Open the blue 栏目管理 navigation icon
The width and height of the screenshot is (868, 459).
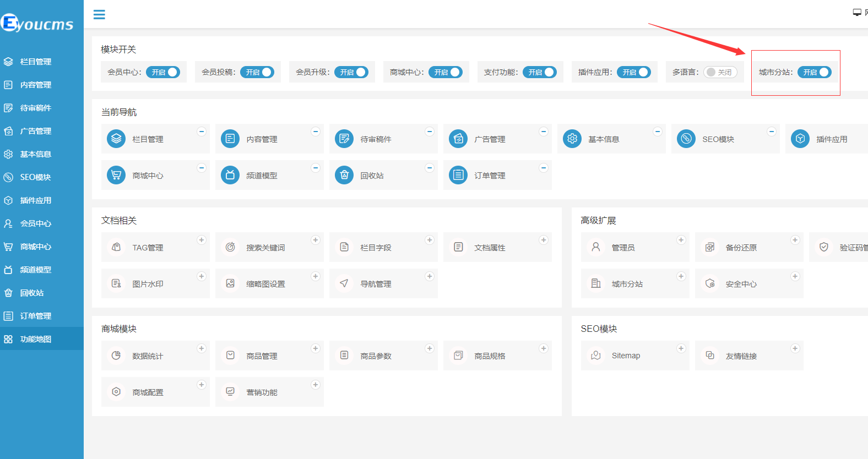click(116, 139)
